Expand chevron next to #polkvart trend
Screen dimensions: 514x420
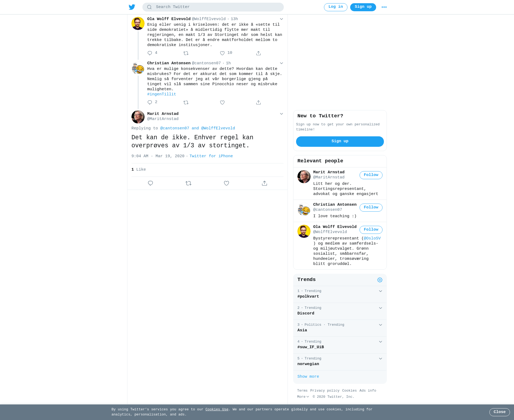(380, 291)
